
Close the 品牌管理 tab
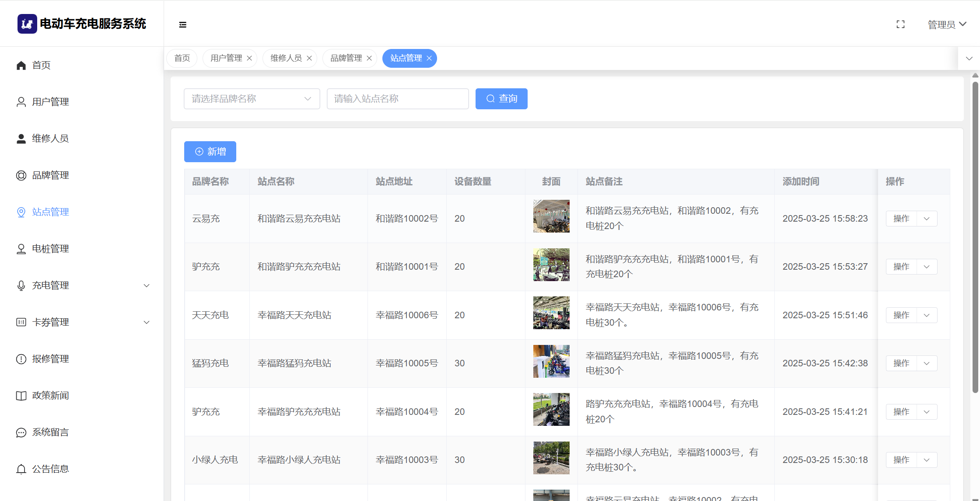point(369,58)
